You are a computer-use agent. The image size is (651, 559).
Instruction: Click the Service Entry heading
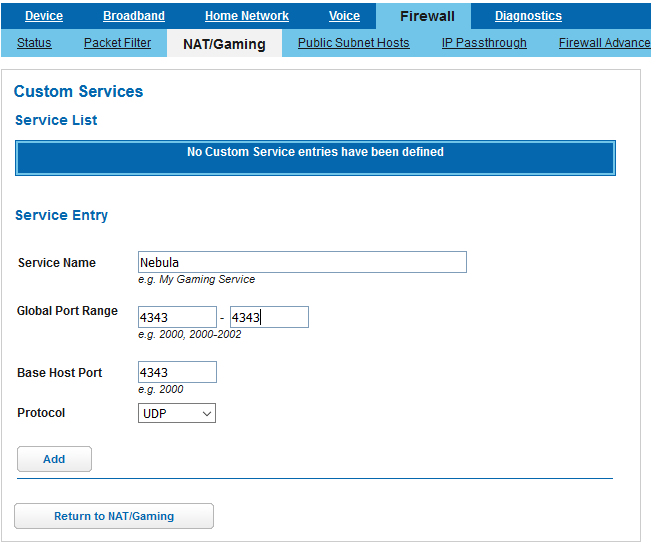click(x=61, y=215)
